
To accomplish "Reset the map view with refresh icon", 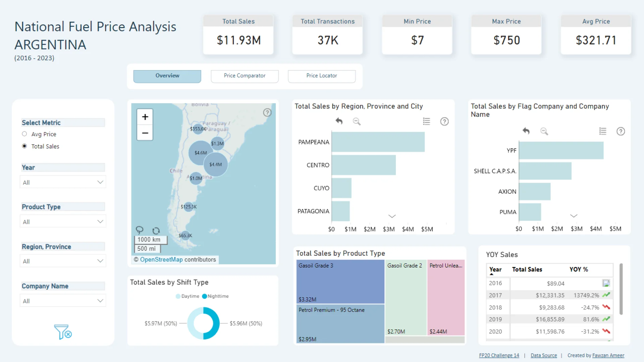I will click(x=156, y=231).
